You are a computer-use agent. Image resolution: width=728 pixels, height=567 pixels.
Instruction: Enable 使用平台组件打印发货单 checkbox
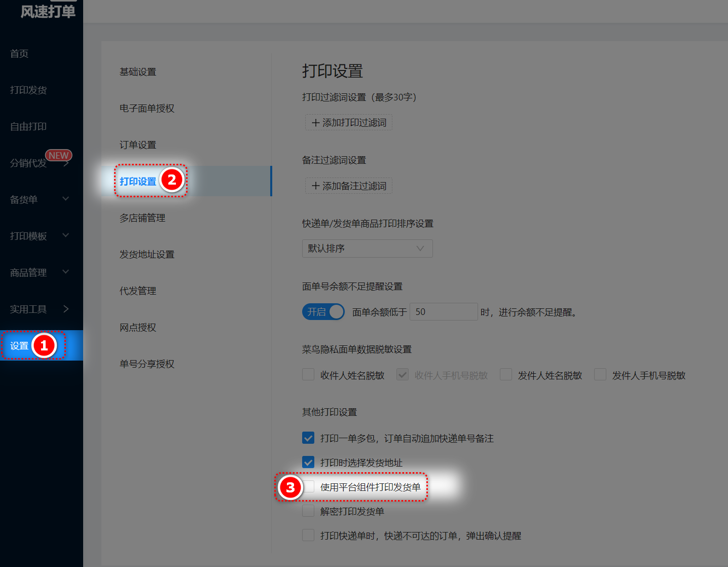pyautogui.click(x=308, y=486)
